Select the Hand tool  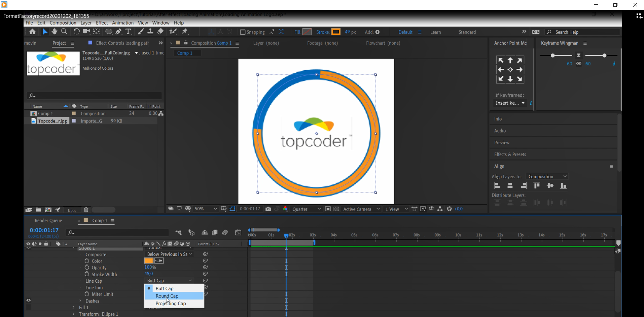(54, 32)
